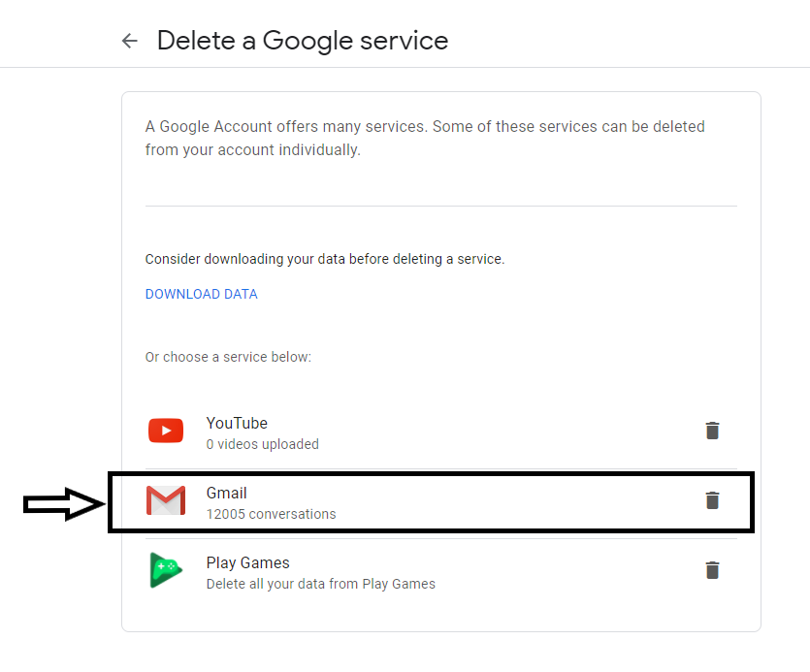
Task: Delete the Gmail service via trash icon
Action: coord(712,500)
